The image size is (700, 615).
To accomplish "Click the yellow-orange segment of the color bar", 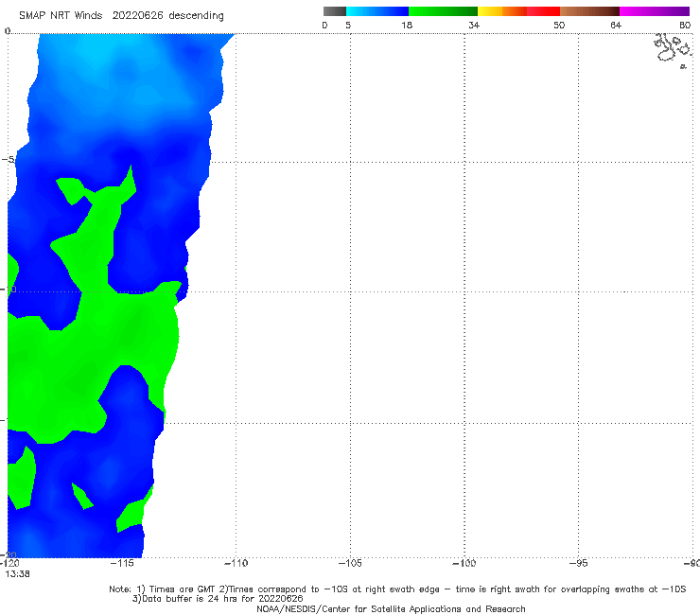I will tap(502, 11).
